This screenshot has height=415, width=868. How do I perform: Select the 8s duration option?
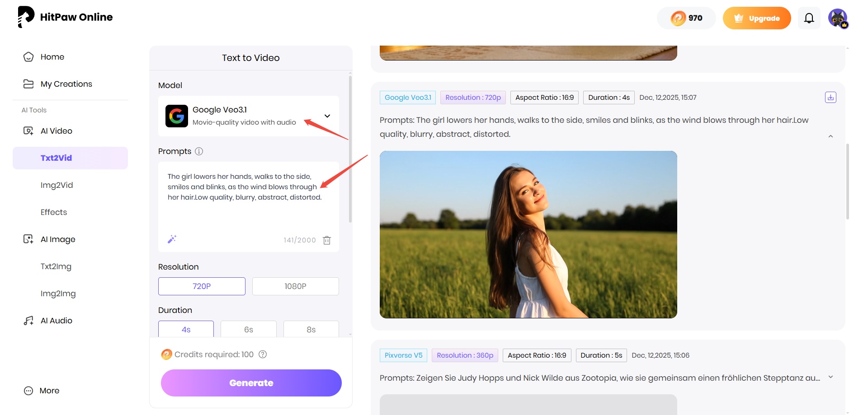[x=311, y=329]
